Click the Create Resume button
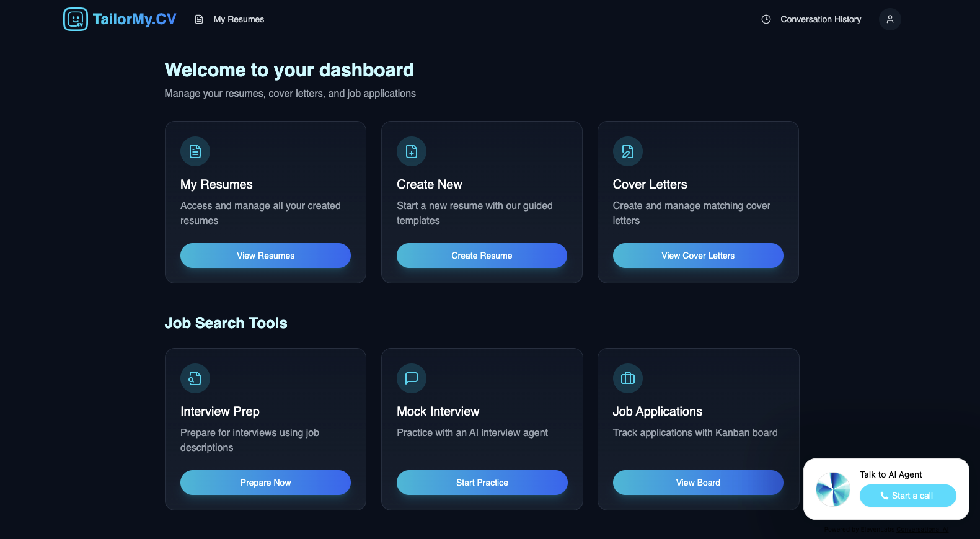This screenshot has height=539, width=980. [482, 256]
